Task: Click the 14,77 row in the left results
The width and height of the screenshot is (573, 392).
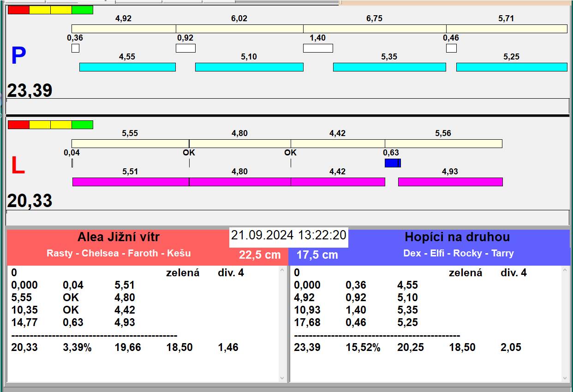Action: click(73, 322)
